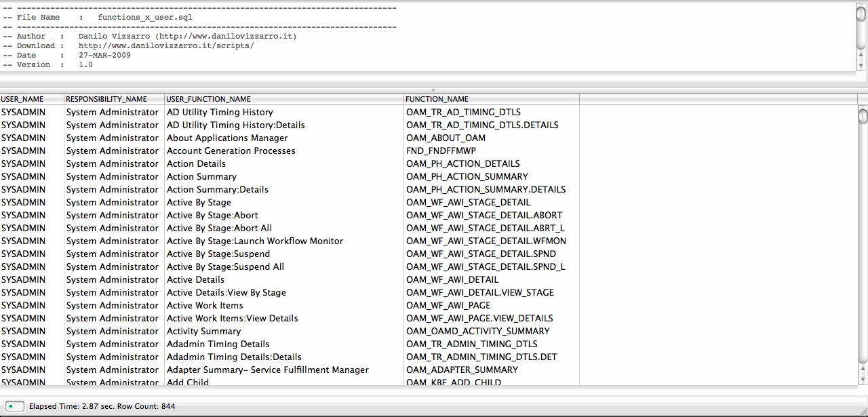The height and width of the screenshot is (417, 868).
Task: Select Active By Stage:Launch Workflow Monitor cell
Action: pyautogui.click(x=284, y=241)
